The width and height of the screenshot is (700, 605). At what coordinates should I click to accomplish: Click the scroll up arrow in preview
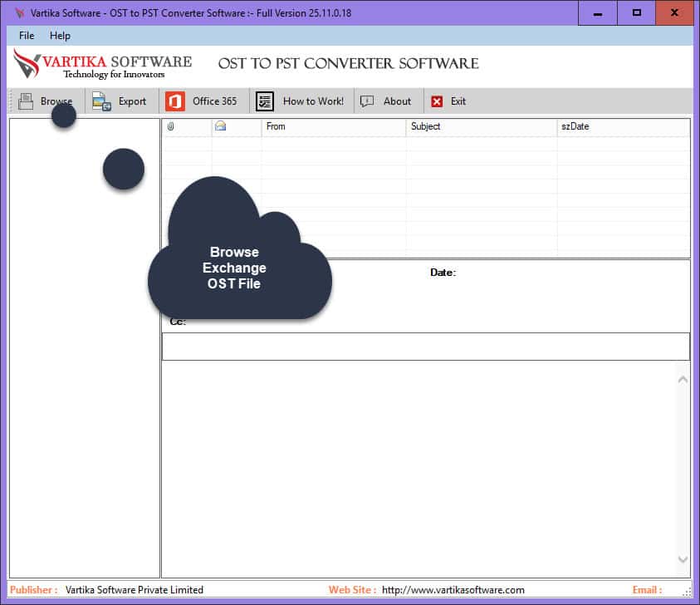[x=683, y=380]
